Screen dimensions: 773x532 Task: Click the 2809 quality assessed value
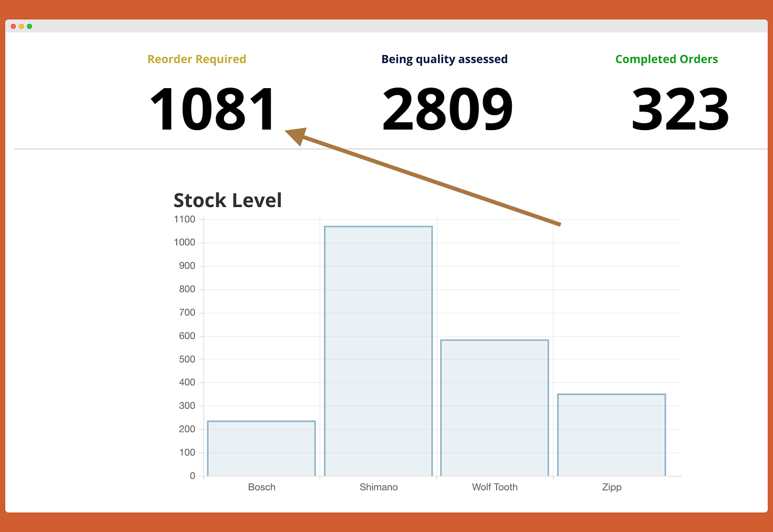coord(448,109)
